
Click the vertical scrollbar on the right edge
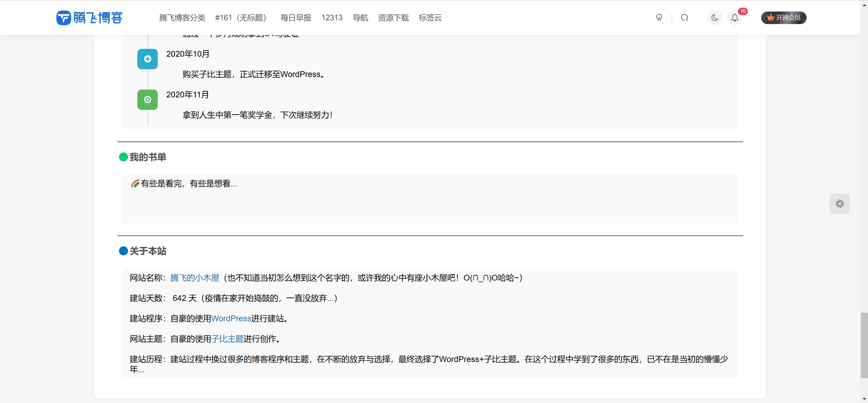864,346
